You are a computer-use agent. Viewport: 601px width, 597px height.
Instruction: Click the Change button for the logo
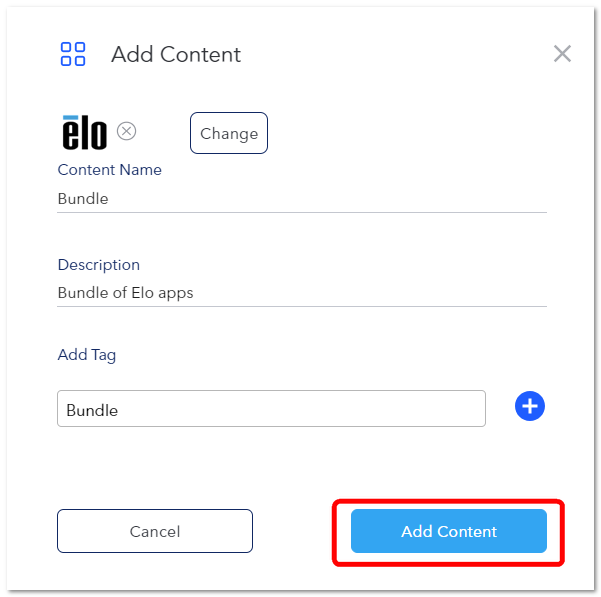pyautogui.click(x=229, y=133)
